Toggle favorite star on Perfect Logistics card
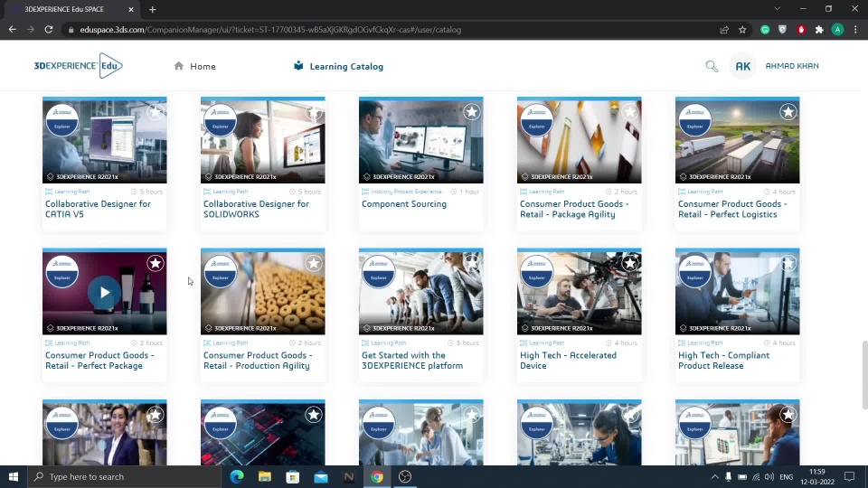 (x=788, y=112)
